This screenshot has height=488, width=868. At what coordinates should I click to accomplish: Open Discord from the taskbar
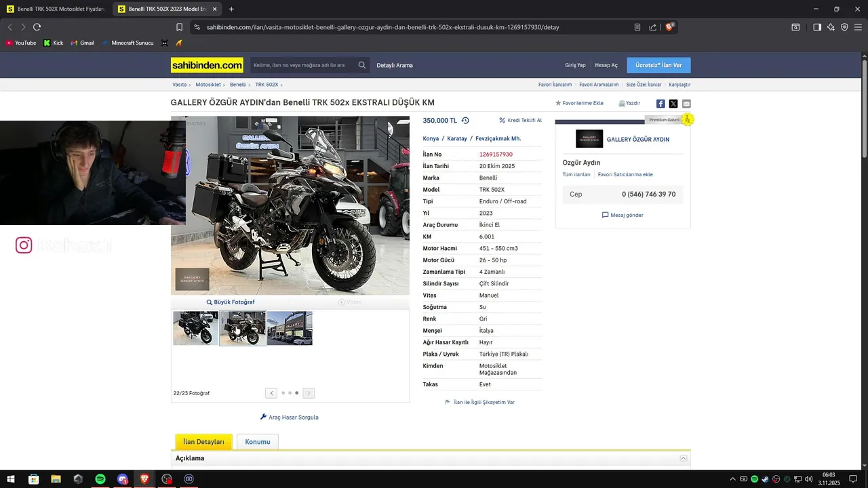click(122, 479)
